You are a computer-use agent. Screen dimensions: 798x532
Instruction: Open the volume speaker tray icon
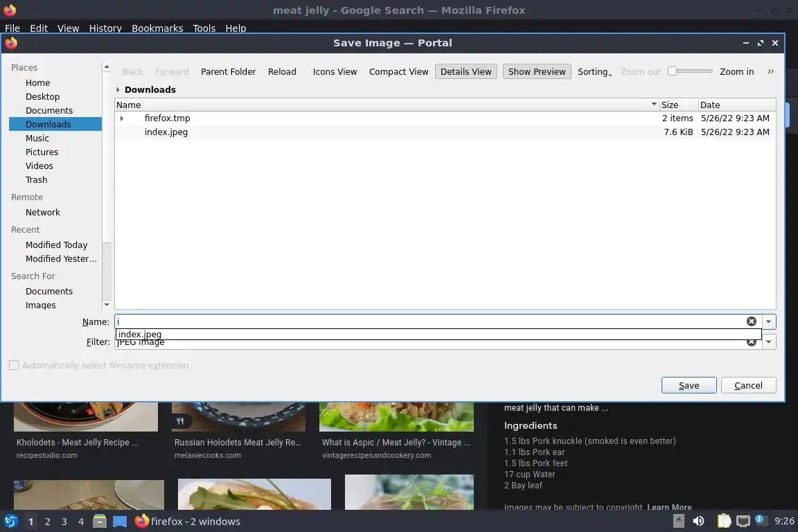(x=698, y=521)
